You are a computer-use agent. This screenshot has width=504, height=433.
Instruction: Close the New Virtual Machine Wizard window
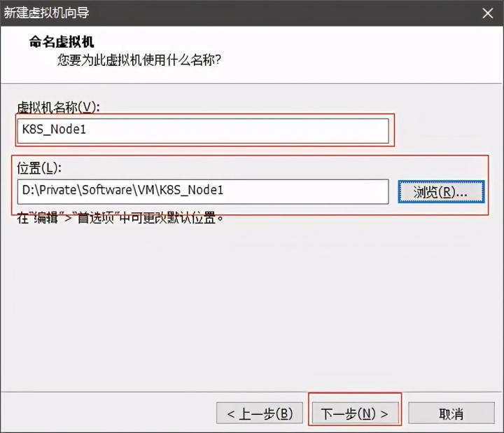point(488,13)
